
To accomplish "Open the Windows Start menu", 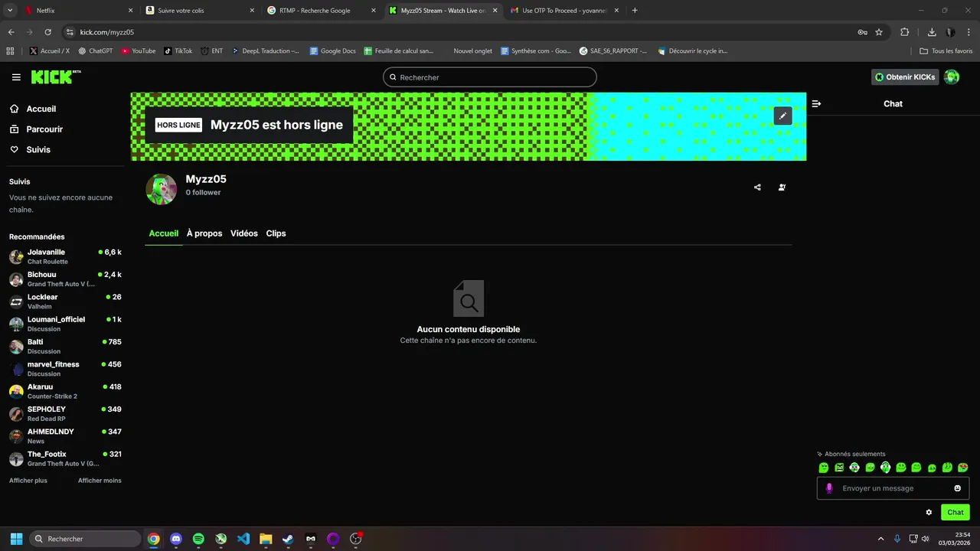I will tap(16, 539).
